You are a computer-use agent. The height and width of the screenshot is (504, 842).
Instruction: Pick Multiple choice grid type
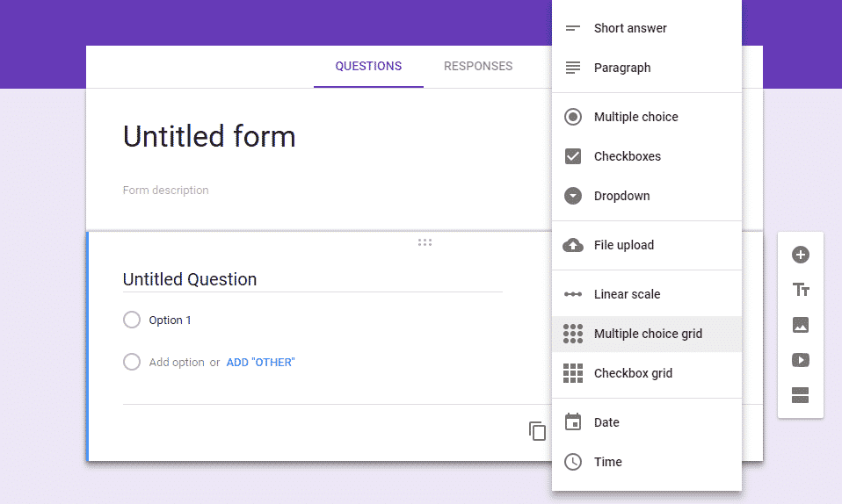(x=646, y=334)
